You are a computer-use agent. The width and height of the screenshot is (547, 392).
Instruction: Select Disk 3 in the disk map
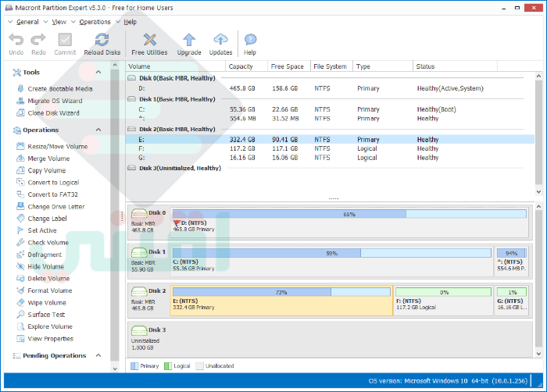(x=330, y=338)
